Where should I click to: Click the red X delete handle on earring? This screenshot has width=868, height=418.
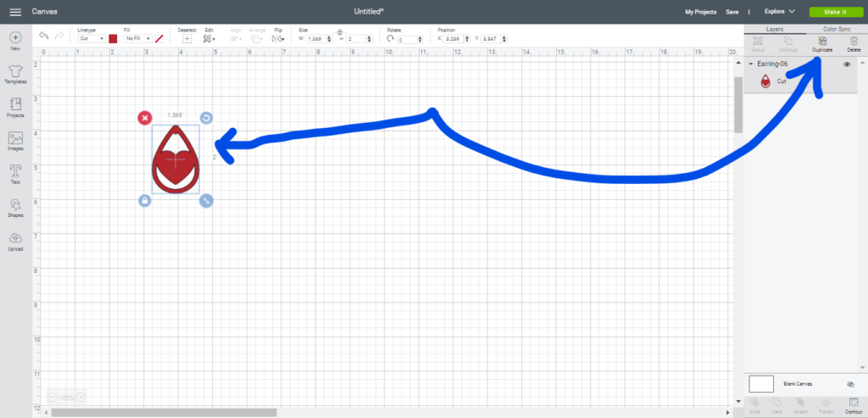(x=145, y=118)
